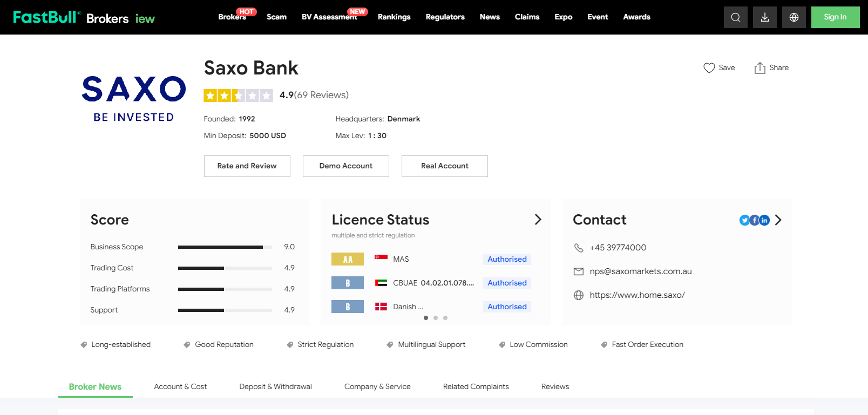
Task: Open the Deposit & Withdrawal tab
Action: click(275, 387)
